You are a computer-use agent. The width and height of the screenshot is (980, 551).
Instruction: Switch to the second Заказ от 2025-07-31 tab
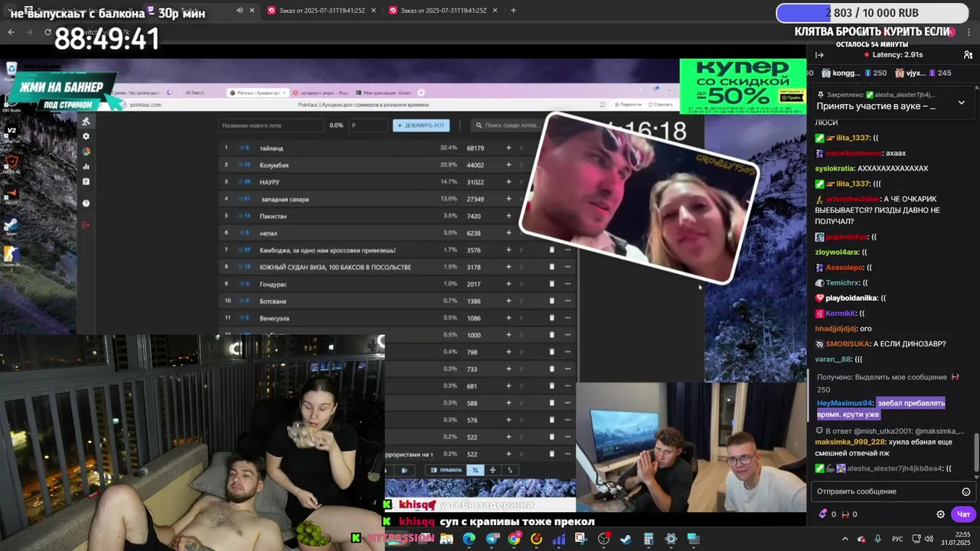point(443,11)
